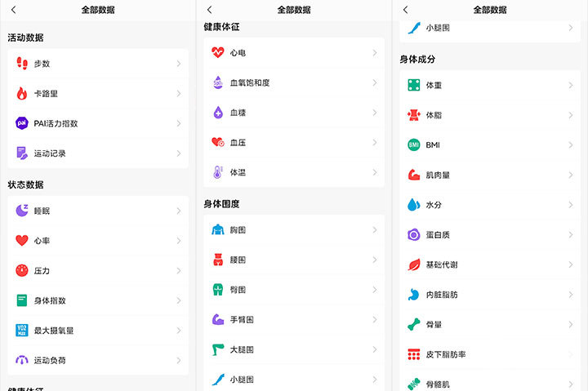588x391 pixels.
Task: Open the purple ring icon for 蛋白质
Action: point(414,234)
